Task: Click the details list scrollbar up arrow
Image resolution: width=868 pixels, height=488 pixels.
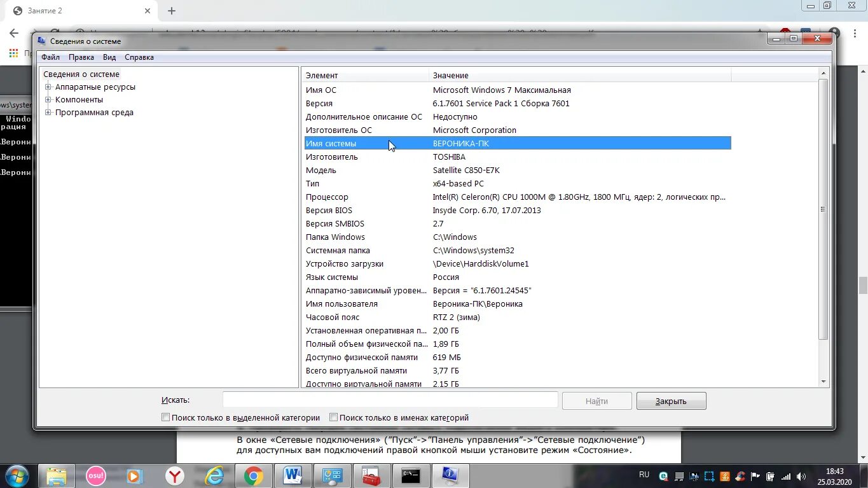Action: [x=823, y=74]
